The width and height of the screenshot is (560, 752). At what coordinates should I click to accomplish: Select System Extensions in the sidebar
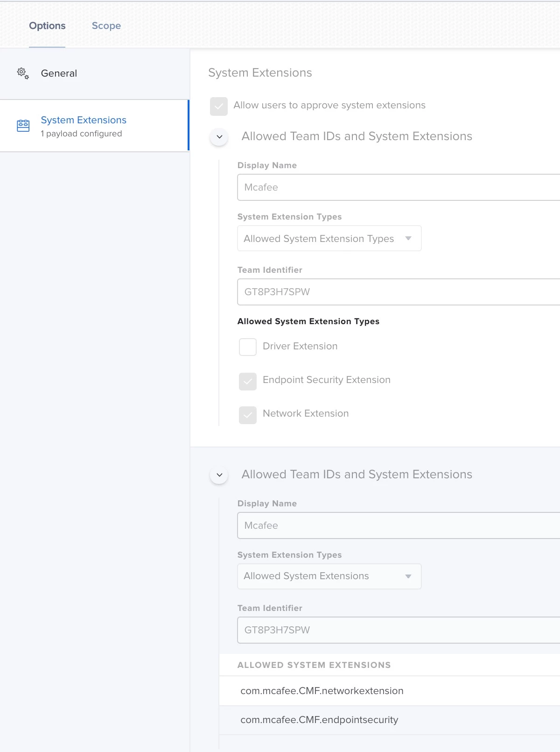(x=95, y=126)
